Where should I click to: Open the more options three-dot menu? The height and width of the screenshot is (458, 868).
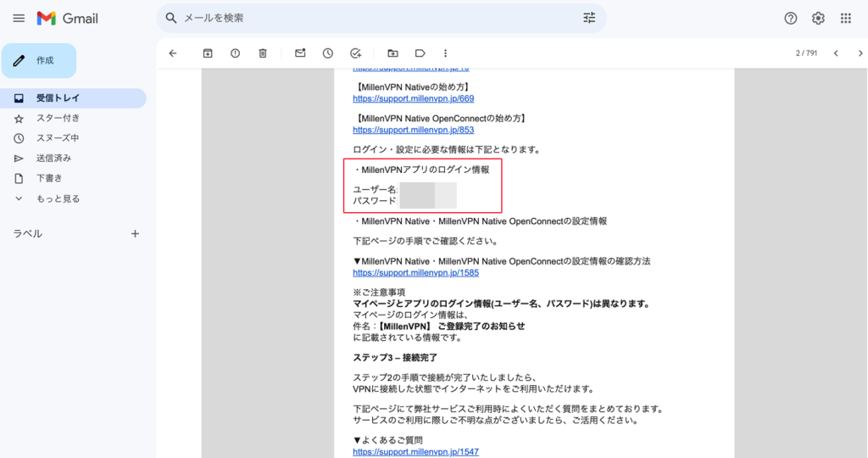[x=445, y=53]
